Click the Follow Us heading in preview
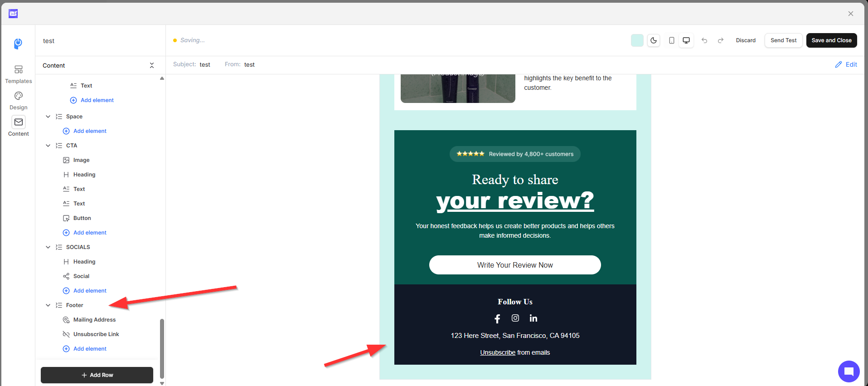Viewport: 868px width, 386px height. click(x=515, y=302)
